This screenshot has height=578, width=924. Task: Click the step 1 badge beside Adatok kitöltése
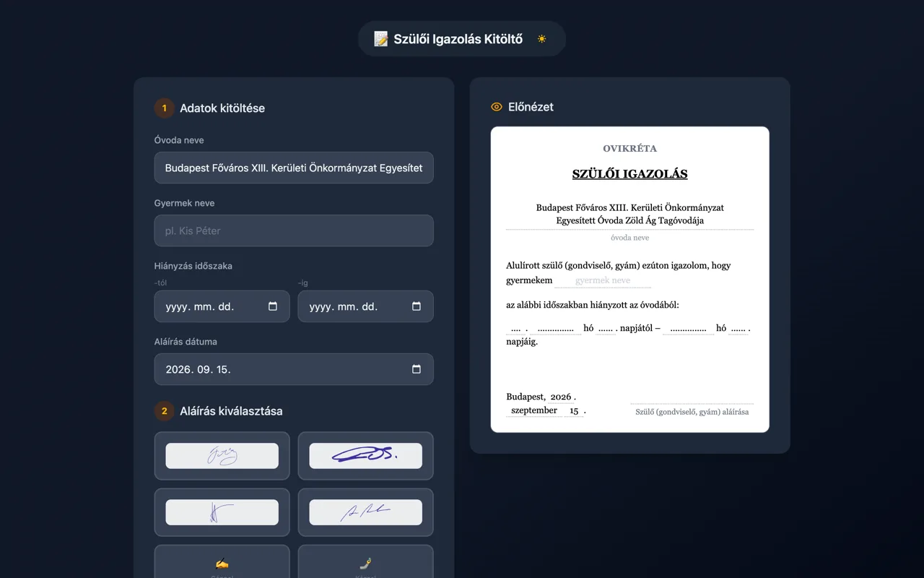pyautogui.click(x=164, y=108)
